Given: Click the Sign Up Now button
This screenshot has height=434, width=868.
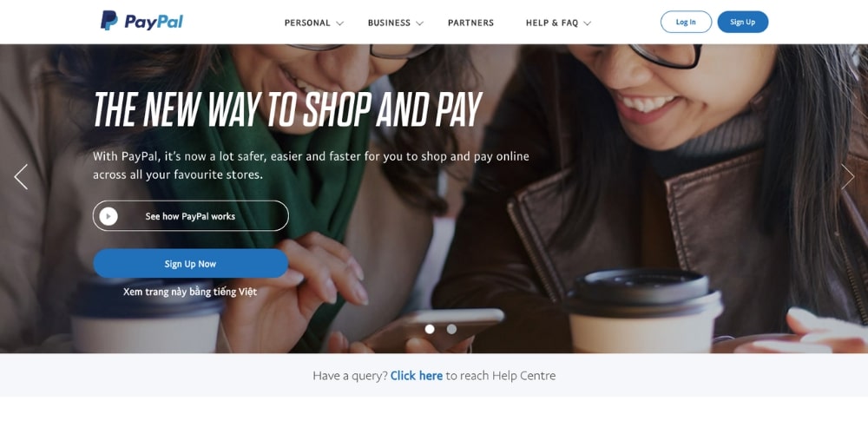Looking at the screenshot, I should point(190,264).
